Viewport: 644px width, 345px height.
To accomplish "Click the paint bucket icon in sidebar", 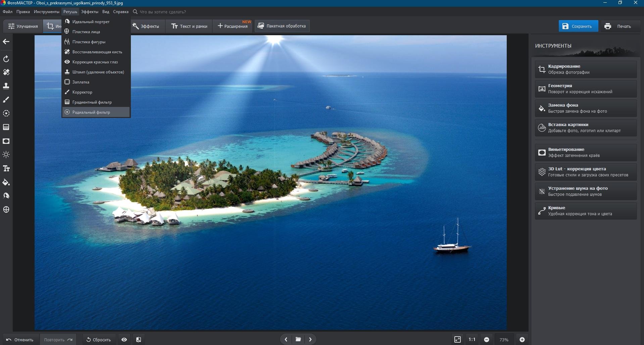I will [6, 182].
